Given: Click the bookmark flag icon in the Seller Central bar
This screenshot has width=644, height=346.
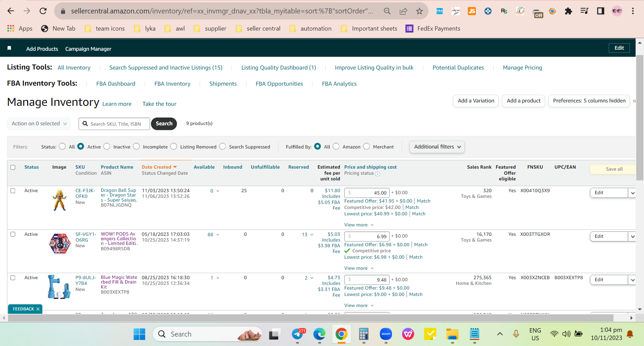Looking at the screenshot, I should point(9,48).
